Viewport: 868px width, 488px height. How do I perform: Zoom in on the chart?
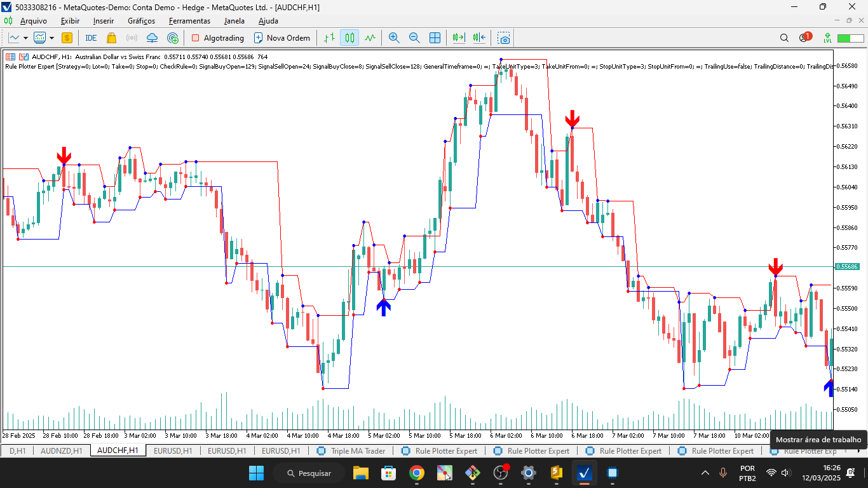point(394,37)
